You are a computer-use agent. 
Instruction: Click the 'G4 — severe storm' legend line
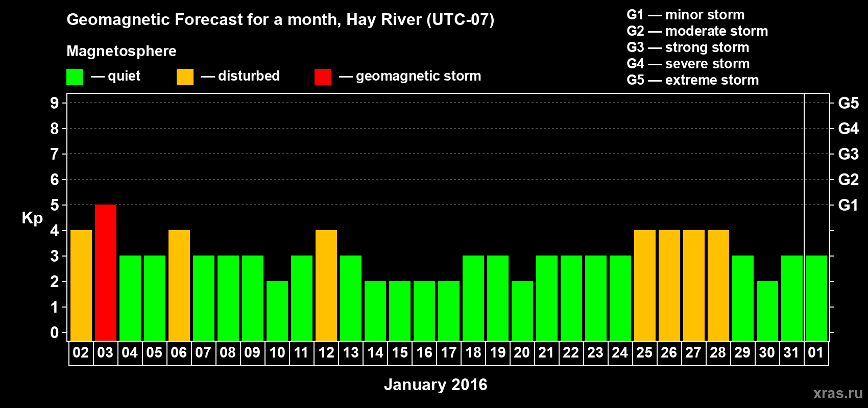tap(688, 64)
